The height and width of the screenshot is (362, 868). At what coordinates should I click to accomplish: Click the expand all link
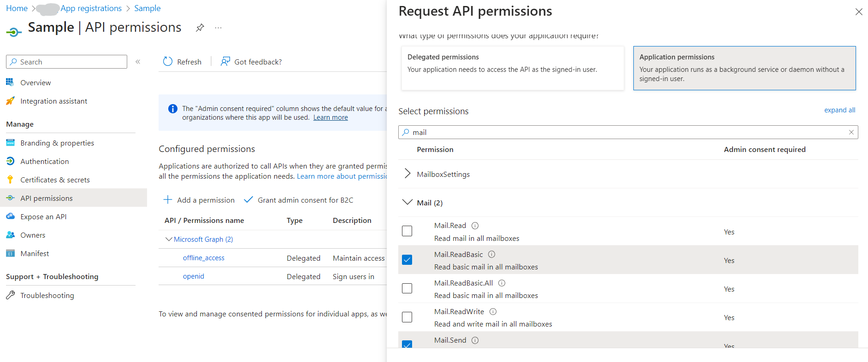839,110
